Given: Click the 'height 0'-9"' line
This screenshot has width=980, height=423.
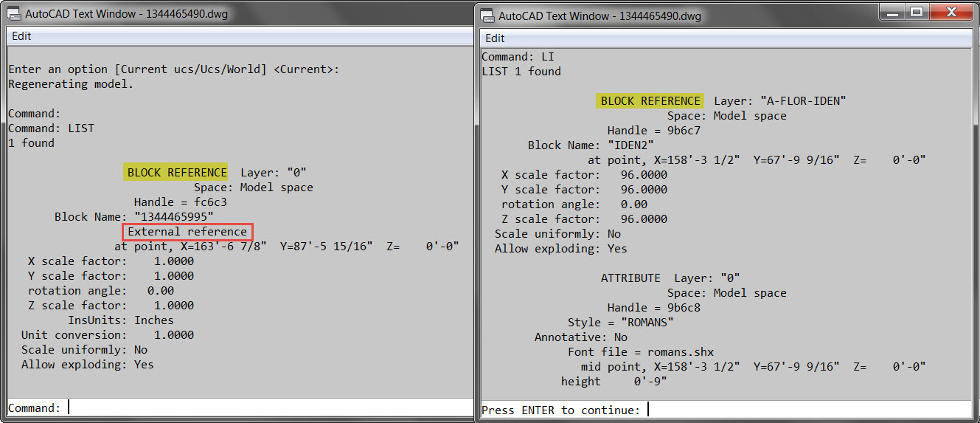Looking at the screenshot, I should (x=614, y=382).
